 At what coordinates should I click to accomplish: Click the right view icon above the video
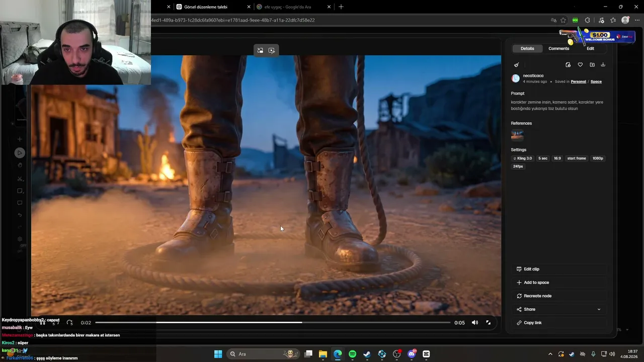272,50
